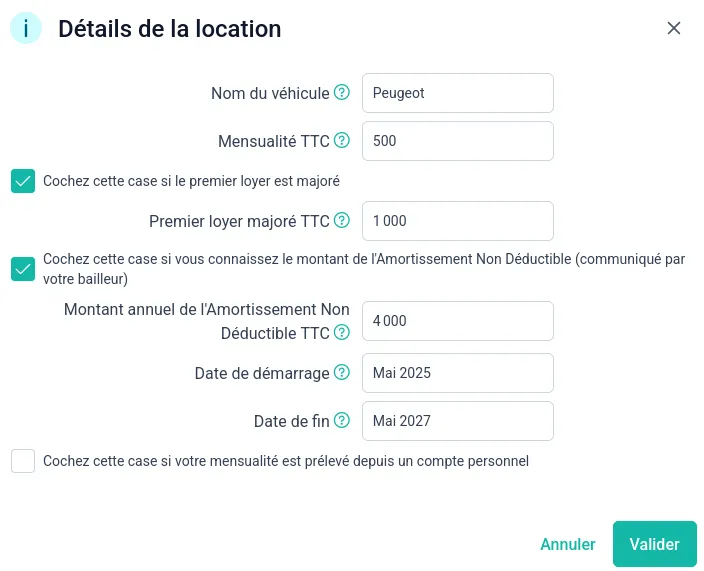Open help tooltip for Premier loyer majoré TTC
This screenshot has height=571, width=704.
(x=342, y=221)
